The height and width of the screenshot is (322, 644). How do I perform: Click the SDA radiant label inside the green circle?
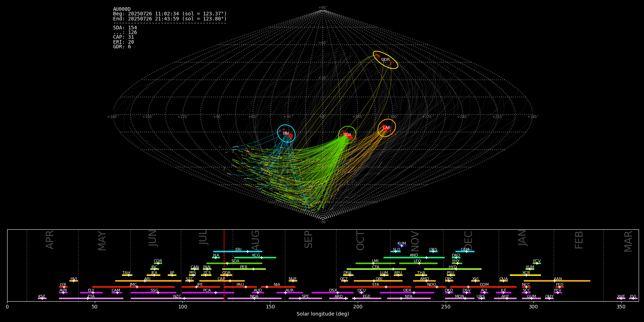[x=347, y=135]
